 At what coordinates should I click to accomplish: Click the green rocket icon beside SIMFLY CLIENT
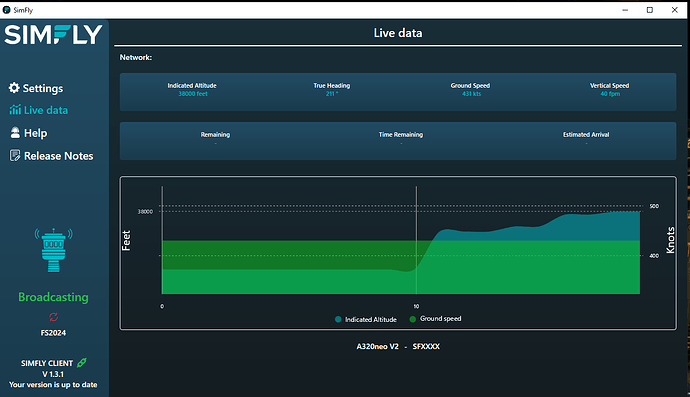[x=82, y=363]
